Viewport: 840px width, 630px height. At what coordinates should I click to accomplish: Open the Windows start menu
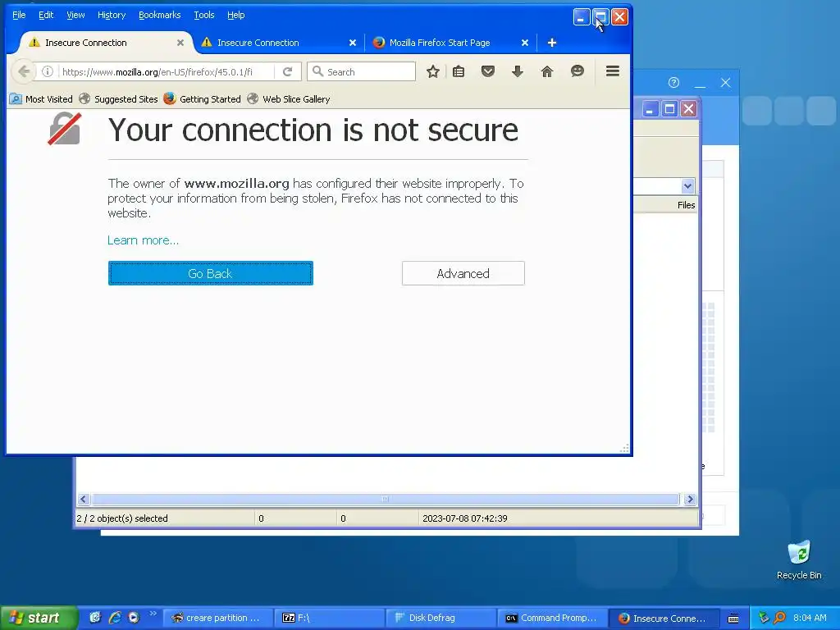(39, 618)
